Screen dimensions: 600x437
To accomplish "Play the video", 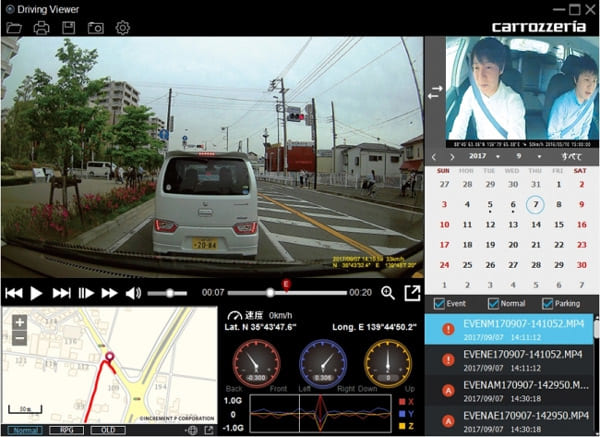I will (36, 293).
